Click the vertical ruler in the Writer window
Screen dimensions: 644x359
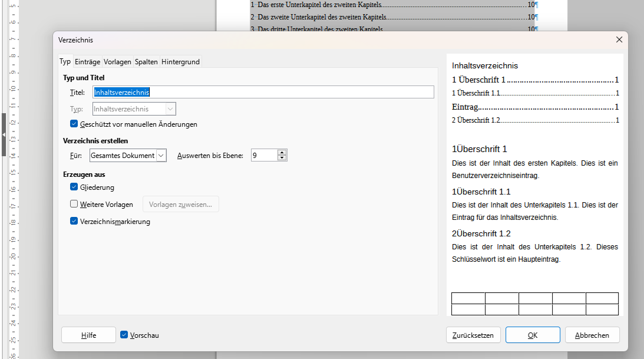pos(13,179)
